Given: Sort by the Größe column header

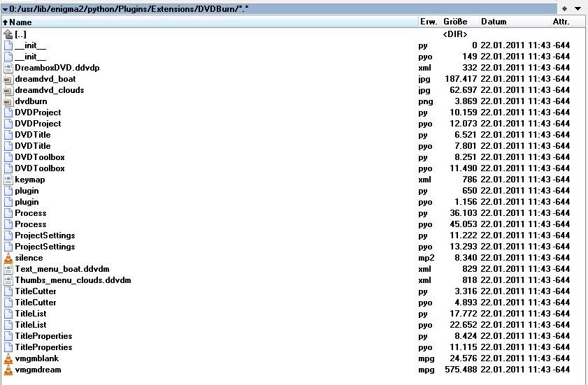Looking at the screenshot, I should click(460, 22).
